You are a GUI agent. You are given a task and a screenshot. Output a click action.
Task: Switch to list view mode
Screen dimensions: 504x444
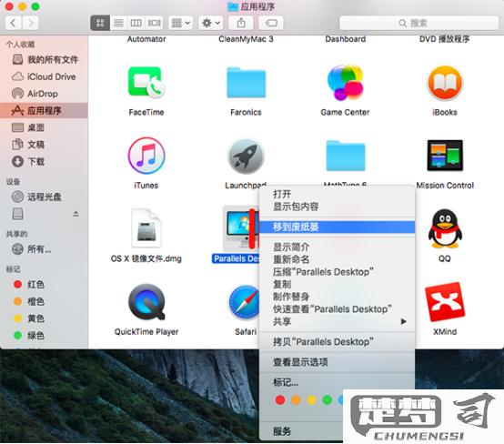[x=118, y=23]
